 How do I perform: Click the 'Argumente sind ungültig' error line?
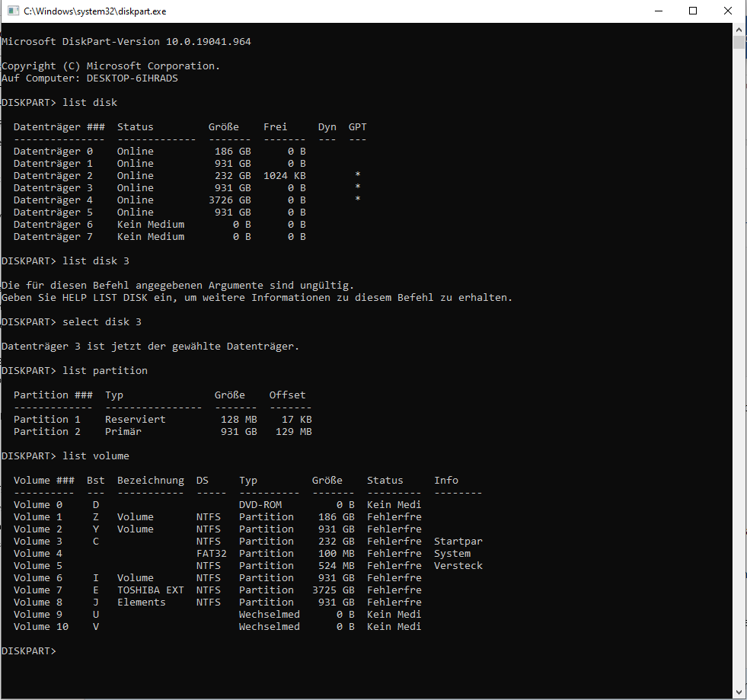click(177, 285)
